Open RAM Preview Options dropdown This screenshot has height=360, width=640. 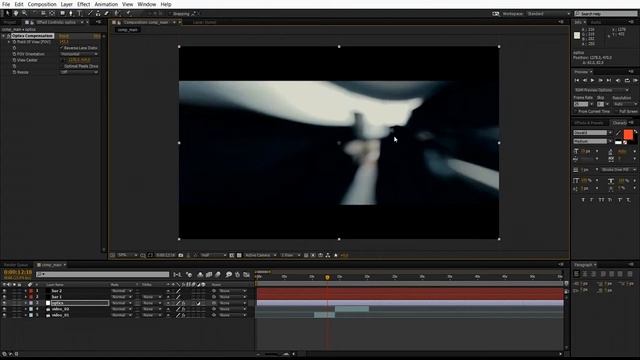(602, 90)
